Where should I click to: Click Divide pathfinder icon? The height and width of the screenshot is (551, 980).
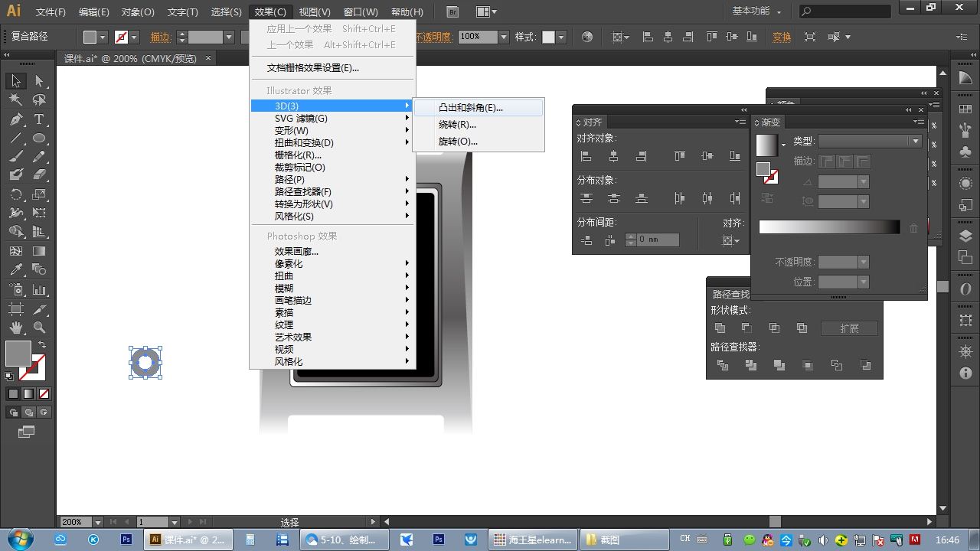pos(723,366)
